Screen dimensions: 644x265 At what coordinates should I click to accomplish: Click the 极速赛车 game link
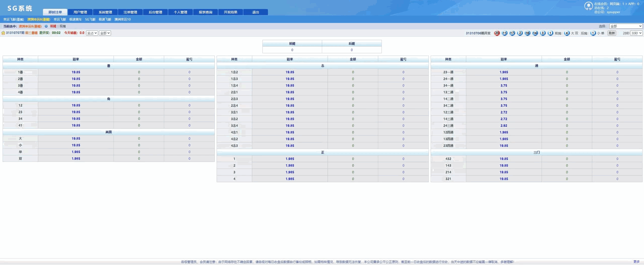tap(75, 19)
